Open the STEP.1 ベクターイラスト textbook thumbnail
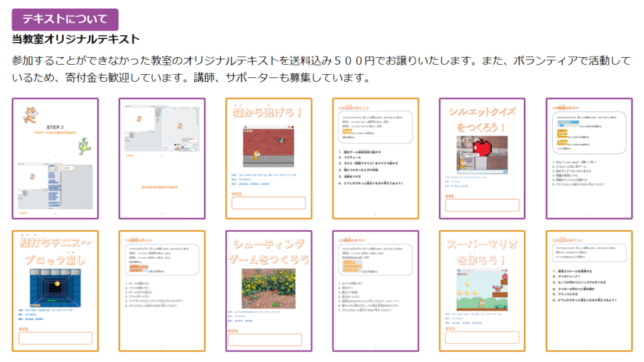 tap(57, 157)
